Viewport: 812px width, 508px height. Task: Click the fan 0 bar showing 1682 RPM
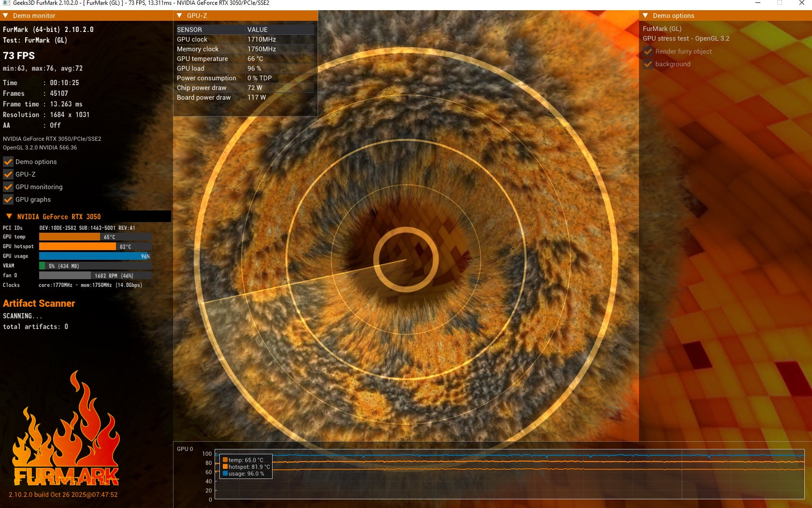(x=95, y=276)
